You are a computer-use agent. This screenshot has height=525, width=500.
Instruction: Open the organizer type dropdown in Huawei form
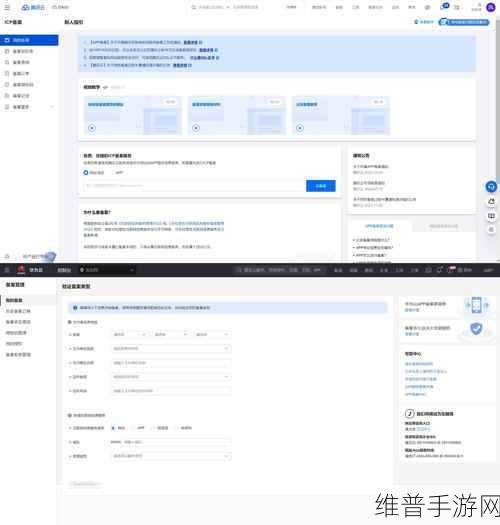pyautogui.click(x=171, y=349)
